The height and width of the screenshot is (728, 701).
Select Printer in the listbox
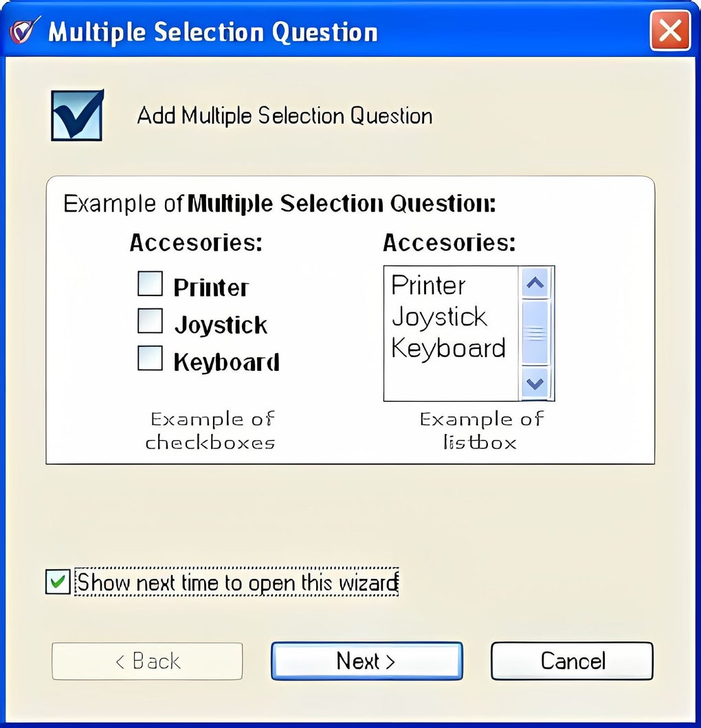tap(429, 285)
